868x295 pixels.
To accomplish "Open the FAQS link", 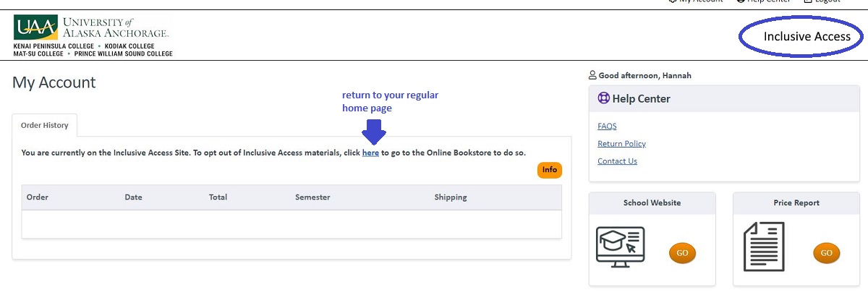I will (607, 127).
